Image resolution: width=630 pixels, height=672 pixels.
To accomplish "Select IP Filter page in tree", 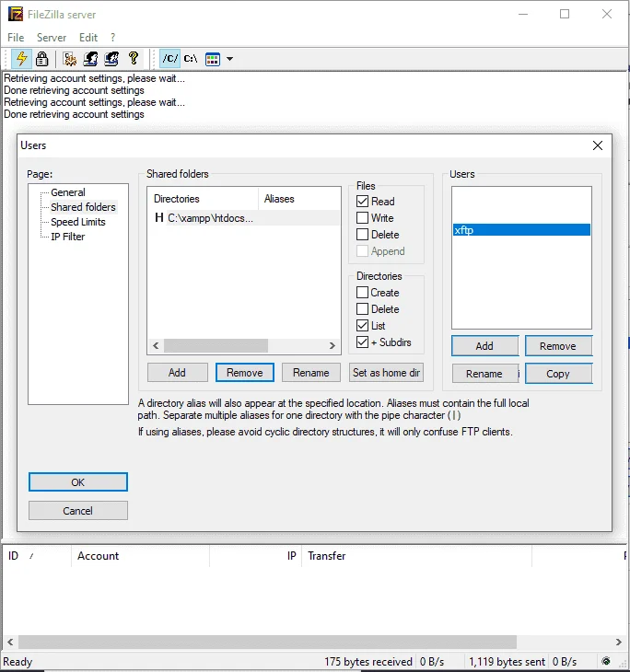I will (x=68, y=237).
